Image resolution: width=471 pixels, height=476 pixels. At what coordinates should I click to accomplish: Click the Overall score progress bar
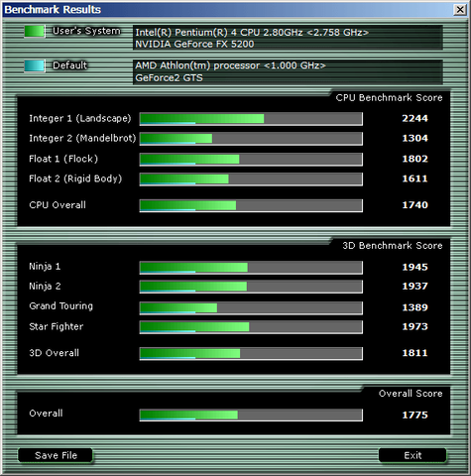tap(251, 416)
